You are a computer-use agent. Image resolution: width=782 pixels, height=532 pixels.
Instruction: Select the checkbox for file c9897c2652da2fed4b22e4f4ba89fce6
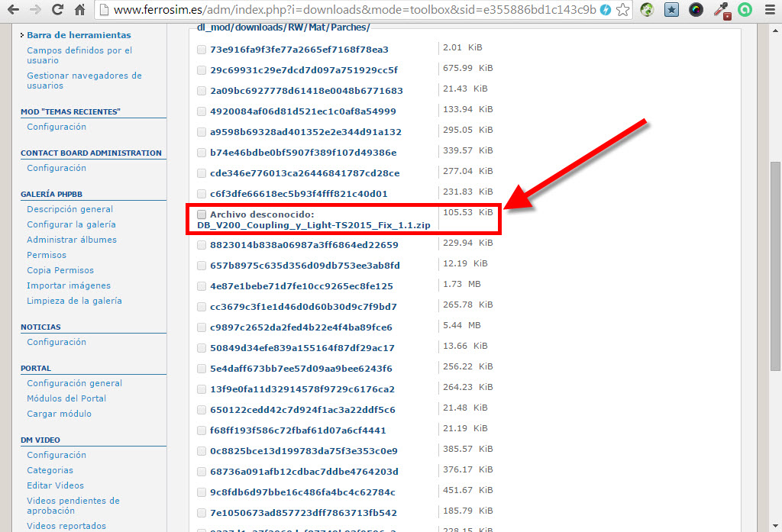202,327
